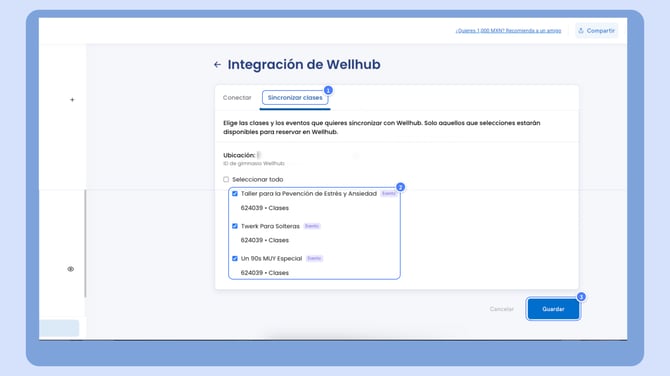670x376 pixels.
Task: Click the Evento badge next to Un 90s MUY Especial
Action: coord(314,258)
